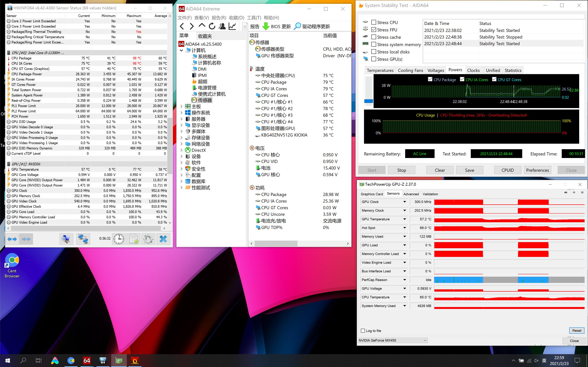
Task: Open the NVIDIA GeForce MX450 device dropdown
Action: point(393,340)
